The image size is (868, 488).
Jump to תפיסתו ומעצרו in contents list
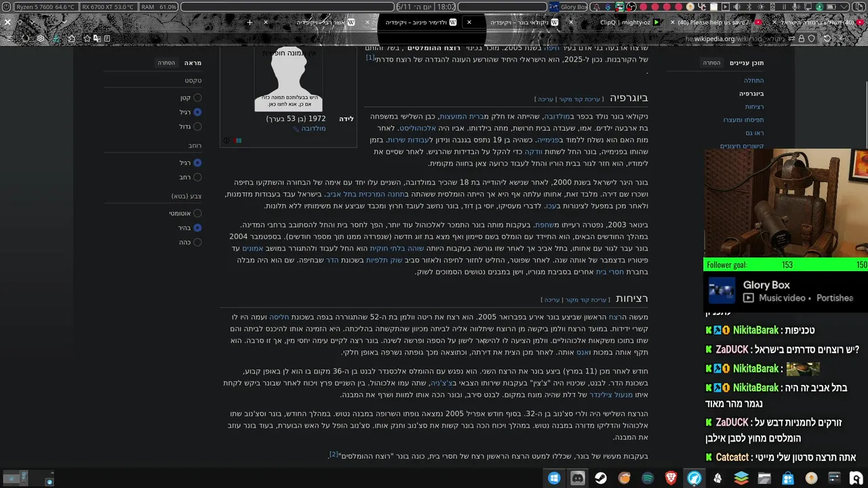[743, 120]
